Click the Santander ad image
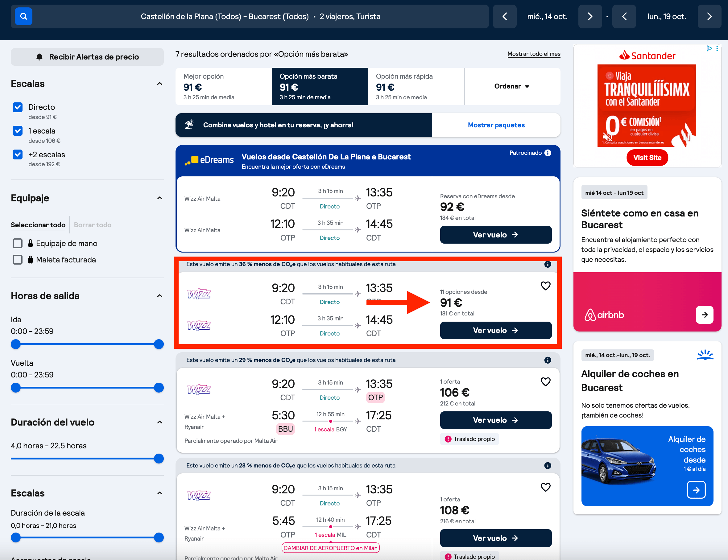The width and height of the screenshot is (728, 560). pyautogui.click(x=647, y=105)
